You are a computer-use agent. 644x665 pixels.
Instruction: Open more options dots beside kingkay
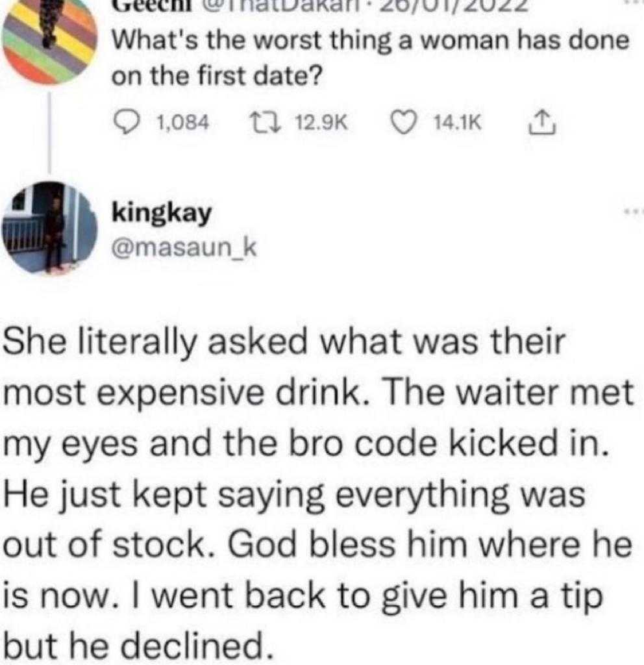point(634,210)
